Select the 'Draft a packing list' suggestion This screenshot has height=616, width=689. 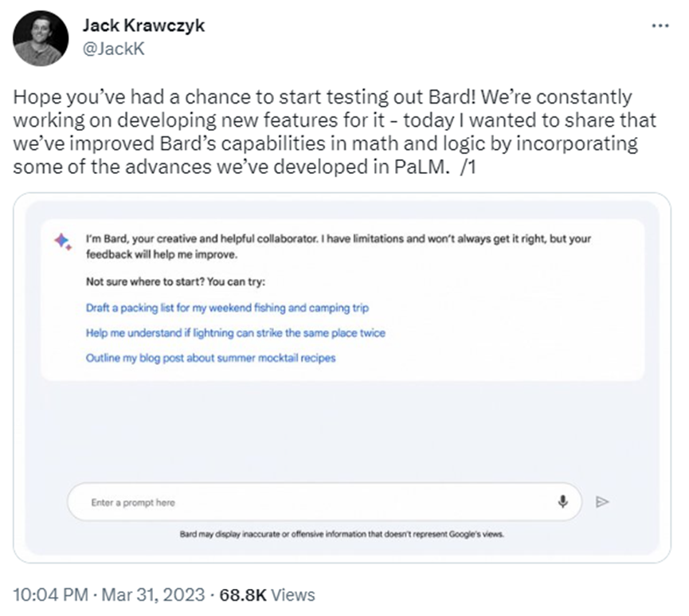[x=227, y=308]
